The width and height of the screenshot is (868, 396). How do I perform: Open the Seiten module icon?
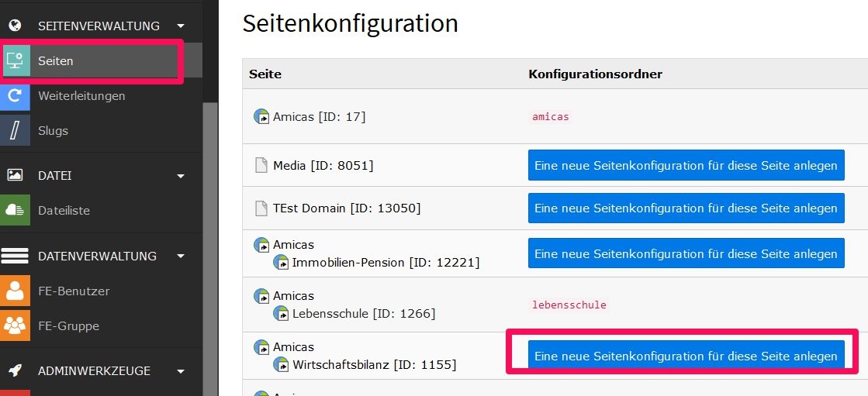(x=16, y=60)
